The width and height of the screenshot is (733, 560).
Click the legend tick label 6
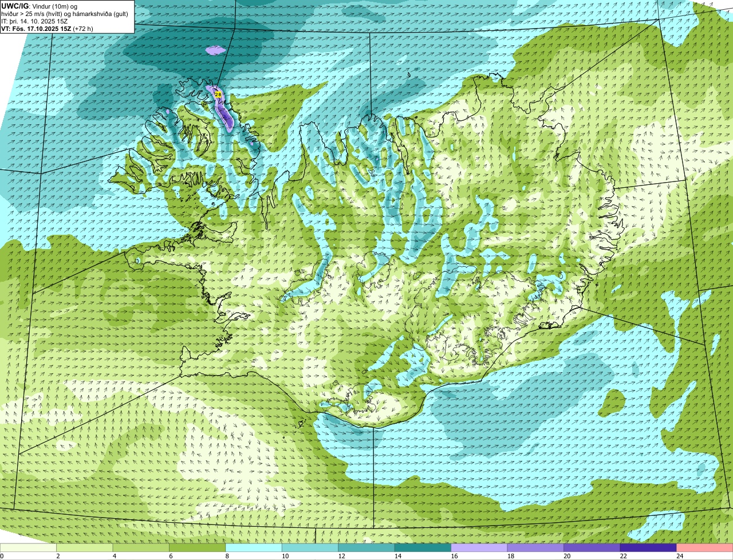point(171,556)
